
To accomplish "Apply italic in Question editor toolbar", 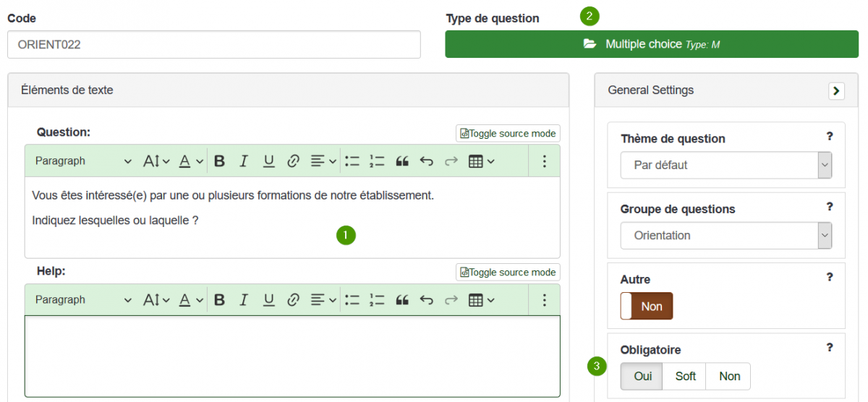I will 244,161.
